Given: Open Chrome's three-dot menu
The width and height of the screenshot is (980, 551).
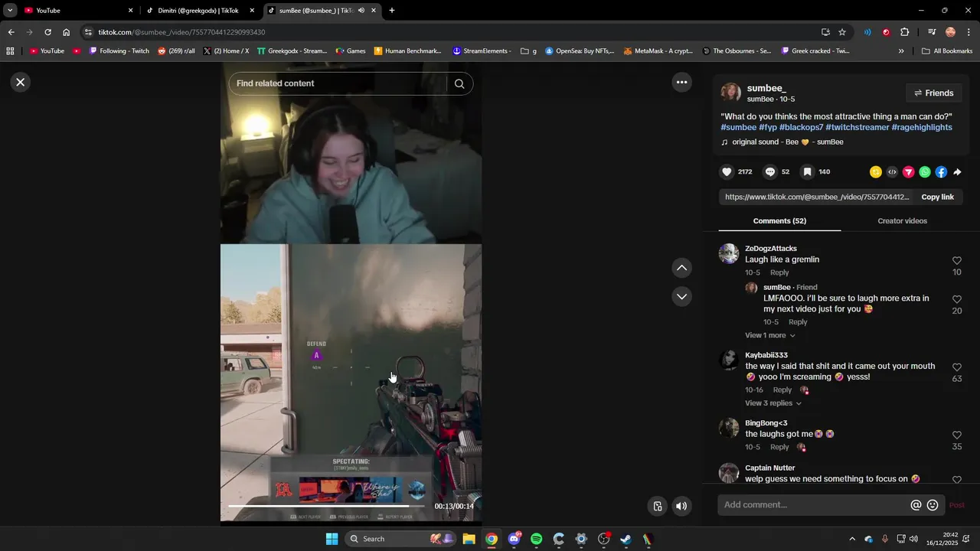Looking at the screenshot, I should tap(969, 32).
